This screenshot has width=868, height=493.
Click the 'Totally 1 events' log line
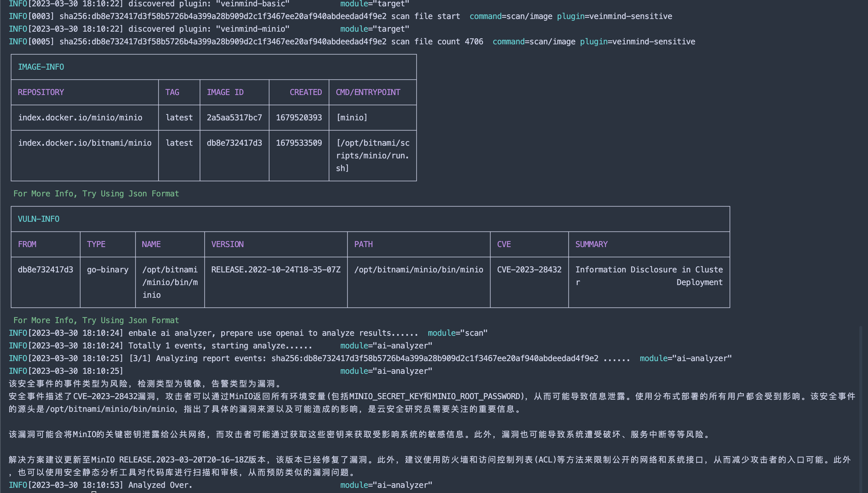[220, 346]
